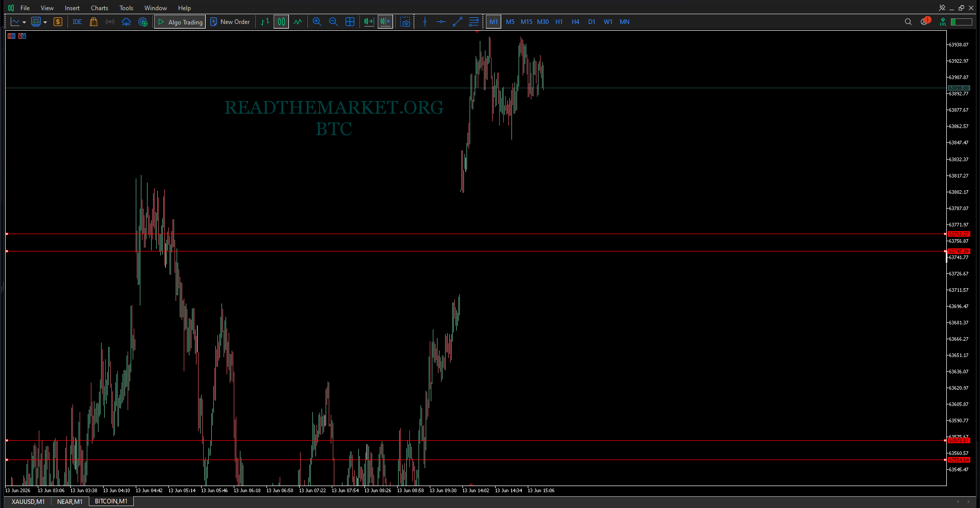Screen dimensions: 980x508
Task: Click the line chart type icon
Action: (x=15, y=22)
